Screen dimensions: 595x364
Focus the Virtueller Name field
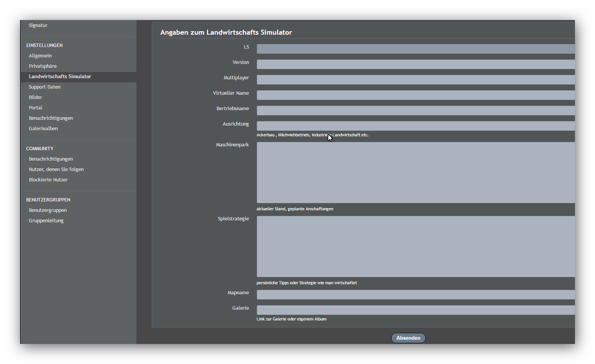(415, 95)
